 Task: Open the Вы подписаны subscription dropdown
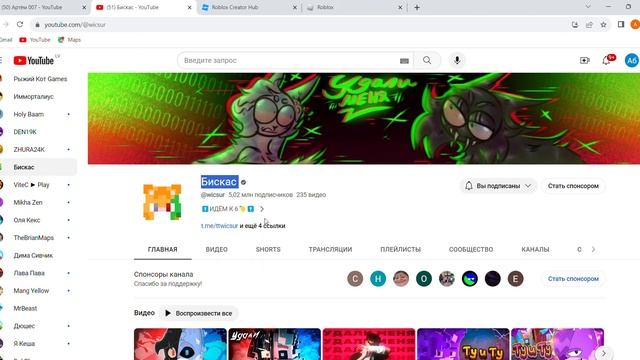[x=498, y=186]
